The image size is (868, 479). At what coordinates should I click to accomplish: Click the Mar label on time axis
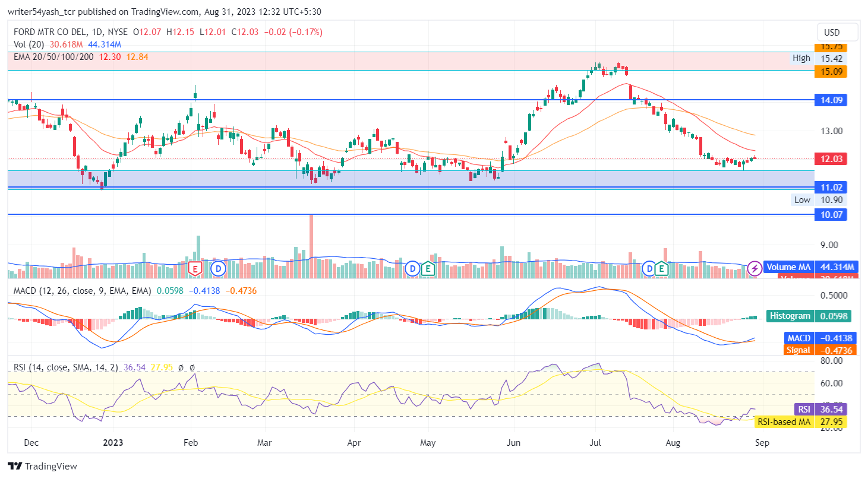pos(264,443)
